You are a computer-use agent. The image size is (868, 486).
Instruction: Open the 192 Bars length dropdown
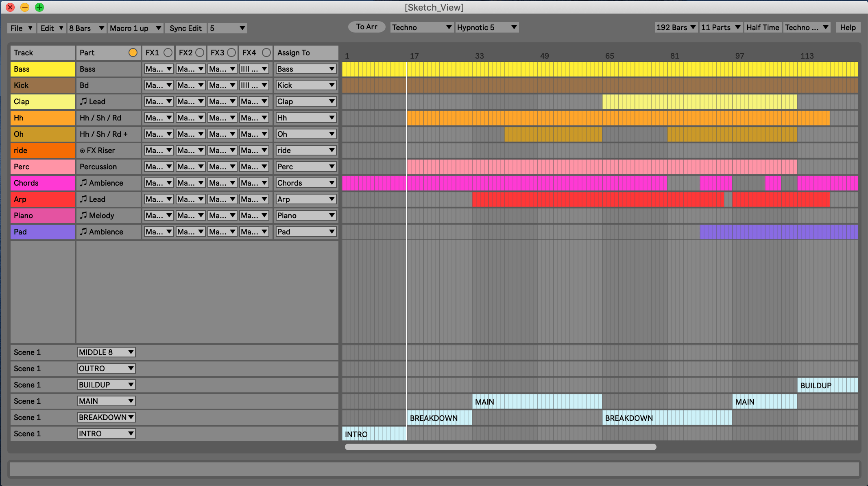676,27
